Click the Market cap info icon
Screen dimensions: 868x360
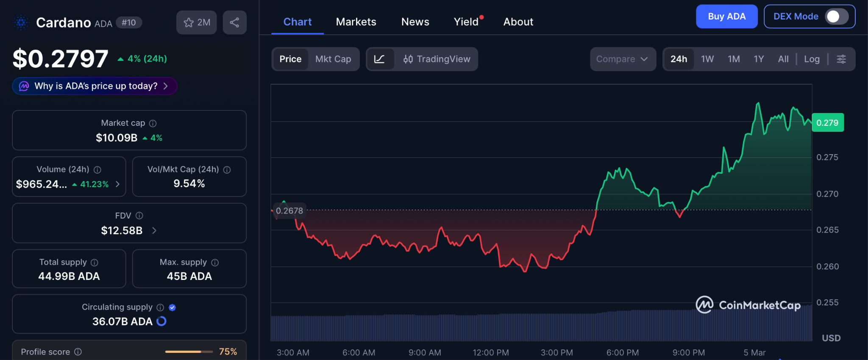153,123
